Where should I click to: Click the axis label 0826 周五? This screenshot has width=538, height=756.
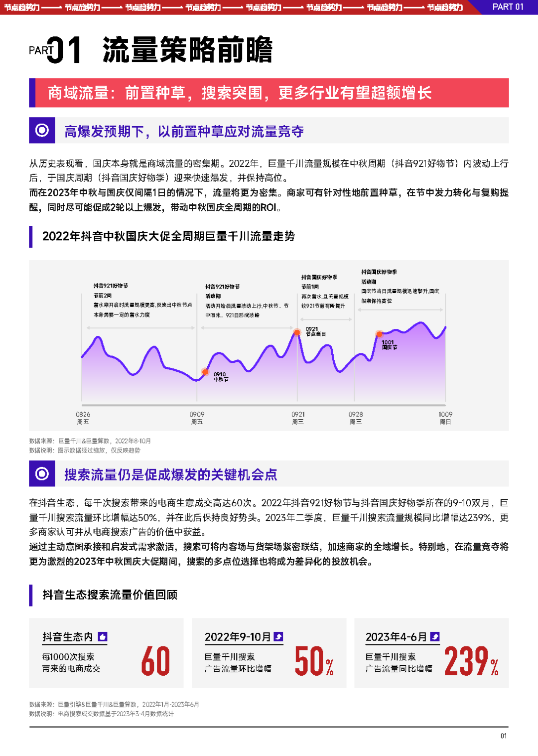(83, 418)
